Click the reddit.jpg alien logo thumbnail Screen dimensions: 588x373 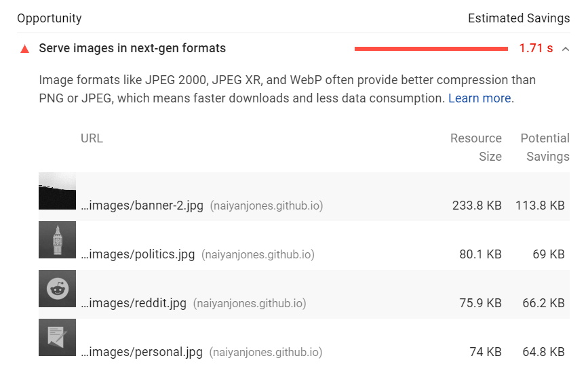coord(58,289)
